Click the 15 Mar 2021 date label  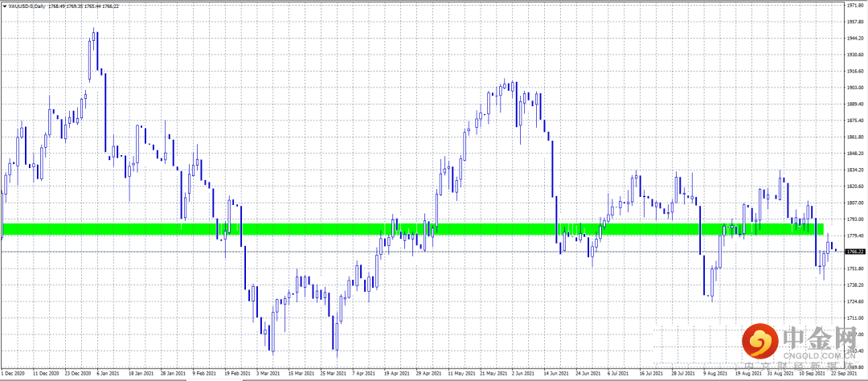click(303, 374)
